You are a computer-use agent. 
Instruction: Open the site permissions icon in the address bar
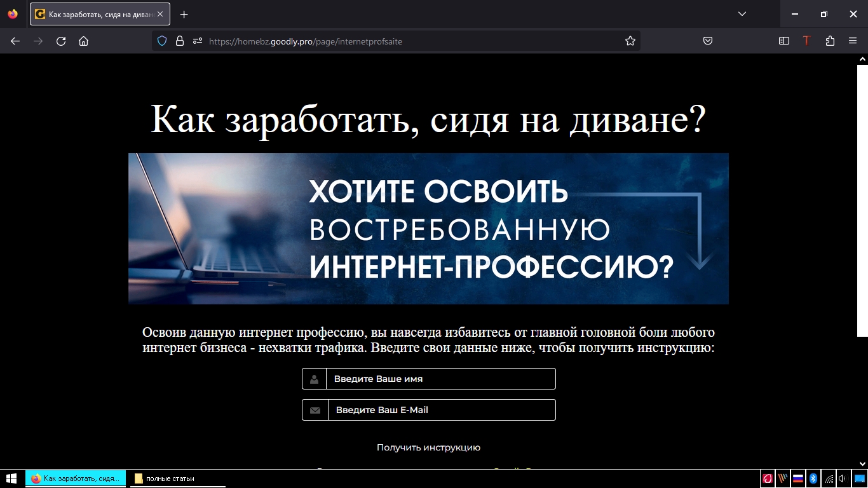198,41
